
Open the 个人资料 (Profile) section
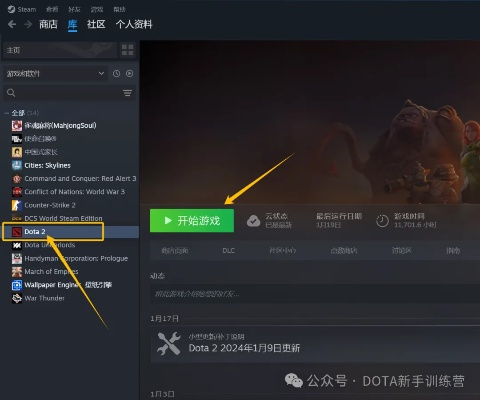134,24
